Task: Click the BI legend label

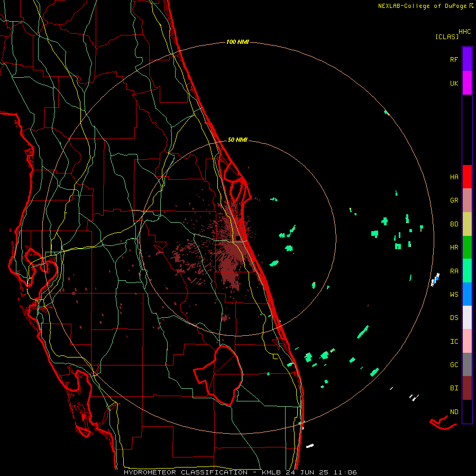Action: pos(454,388)
